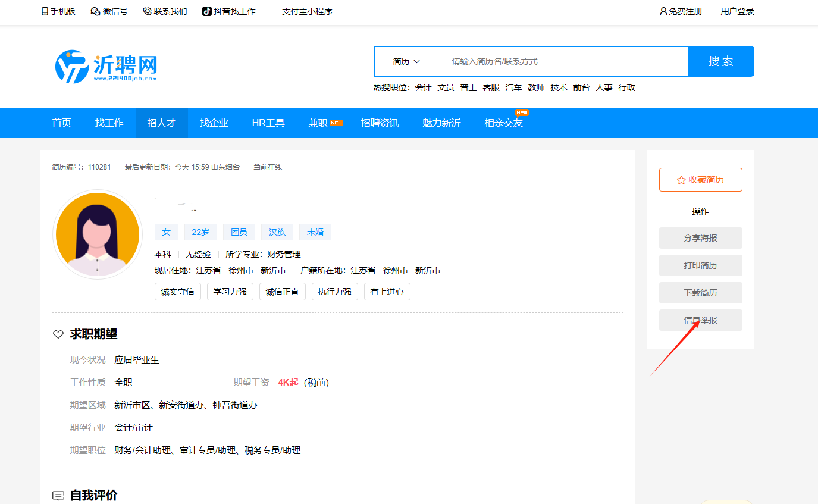Click 免费注册 to register
The image size is (818, 504).
[681, 11]
